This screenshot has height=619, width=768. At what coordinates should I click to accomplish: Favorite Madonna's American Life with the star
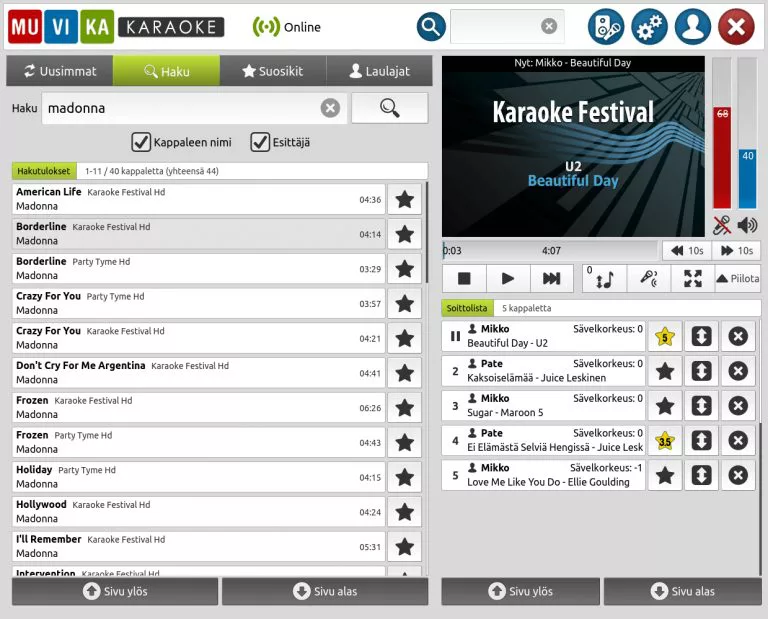[404, 199]
